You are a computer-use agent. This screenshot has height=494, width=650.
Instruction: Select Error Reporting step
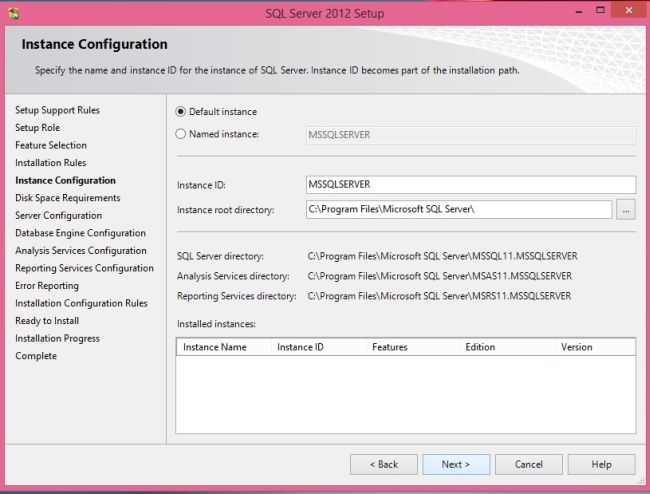click(x=47, y=286)
